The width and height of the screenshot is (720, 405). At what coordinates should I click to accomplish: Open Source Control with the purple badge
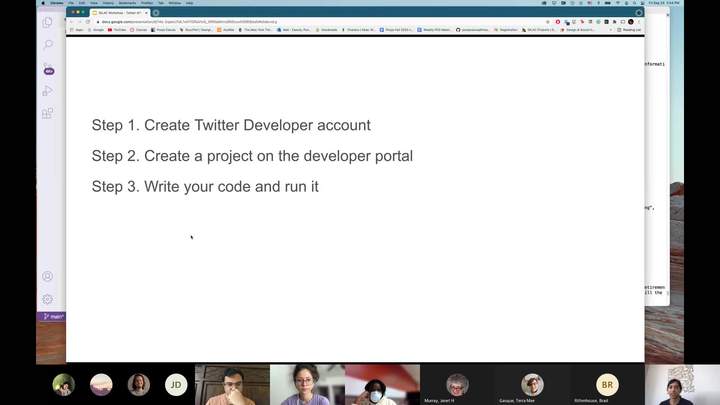click(x=48, y=69)
